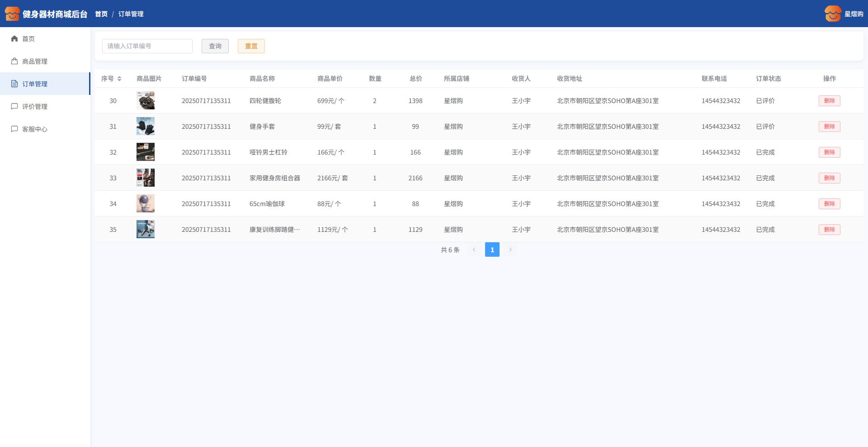Go to the previous page arrow

point(474,249)
